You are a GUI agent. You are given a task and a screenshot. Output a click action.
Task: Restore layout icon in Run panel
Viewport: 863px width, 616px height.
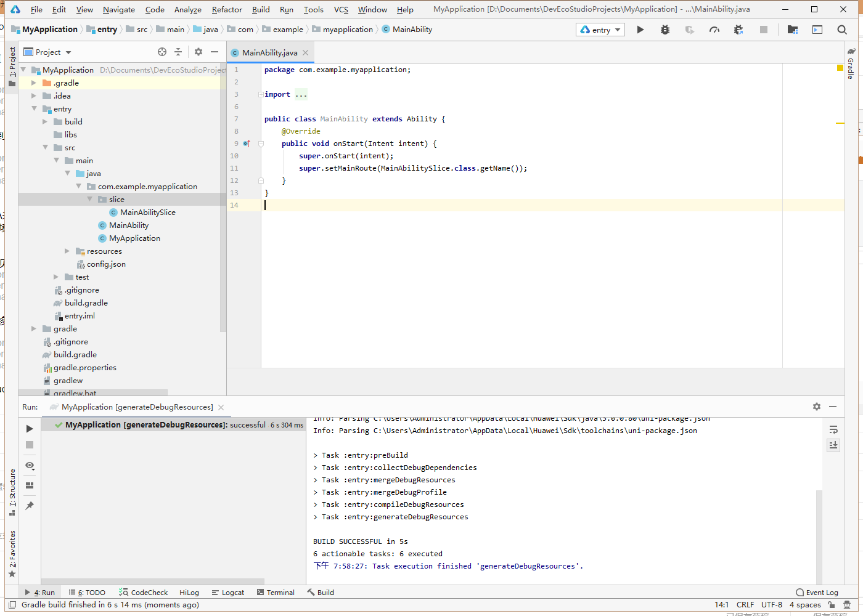click(x=30, y=485)
